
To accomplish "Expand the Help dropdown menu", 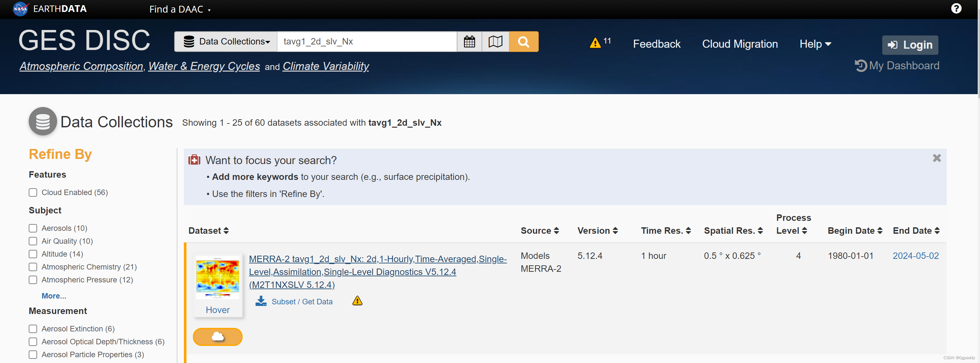I will click(x=815, y=44).
